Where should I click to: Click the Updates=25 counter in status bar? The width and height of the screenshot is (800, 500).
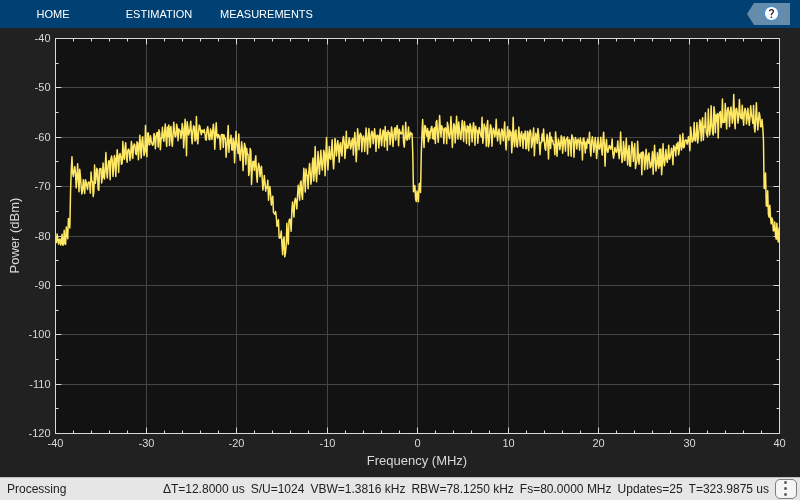click(649, 489)
